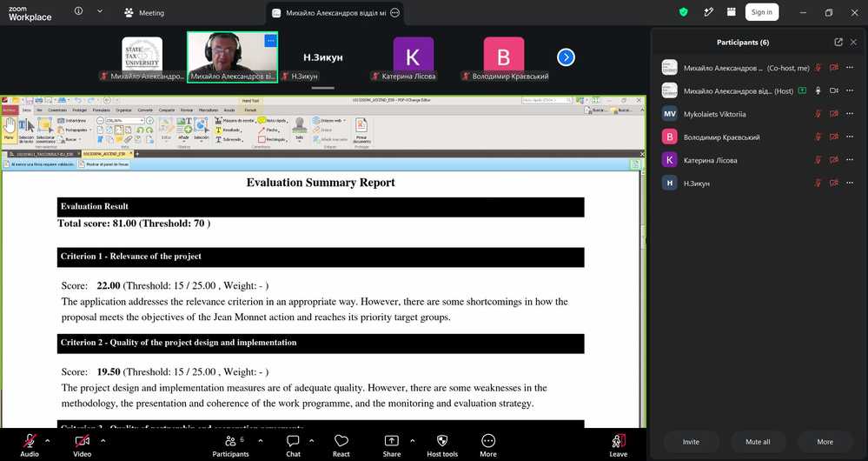The image size is (868, 461).
Task: Expand the video settings caret
Action: tap(103, 440)
